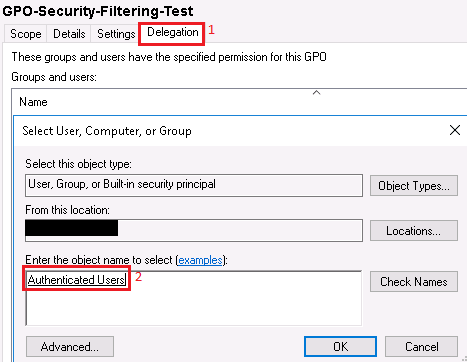
Task: Click the Check Names button
Action: 414,282
